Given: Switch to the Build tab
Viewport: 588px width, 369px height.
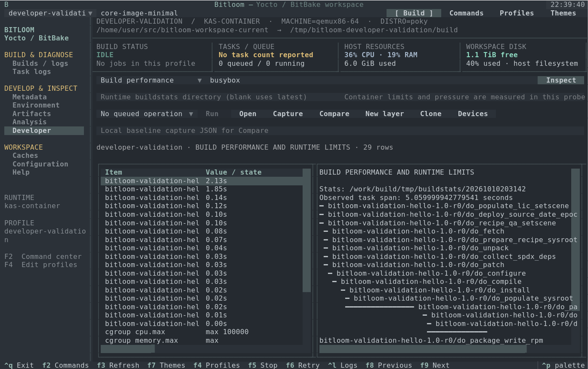Looking at the screenshot, I should (x=414, y=13).
